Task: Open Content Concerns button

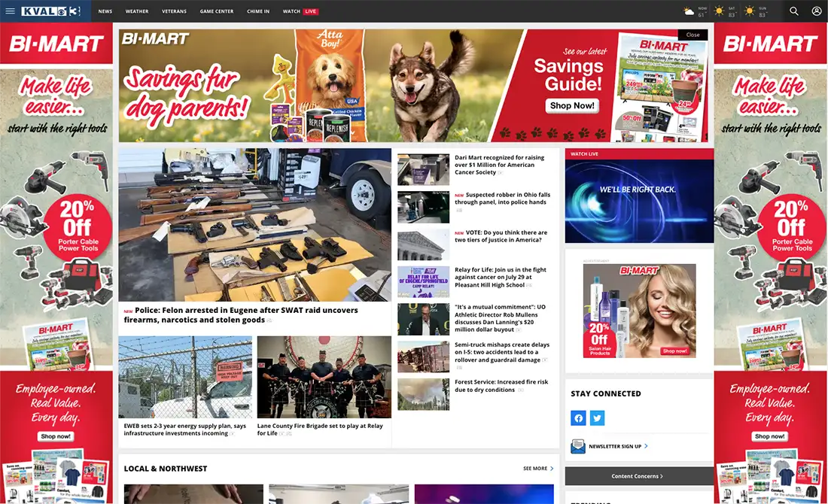Action: [x=639, y=476]
